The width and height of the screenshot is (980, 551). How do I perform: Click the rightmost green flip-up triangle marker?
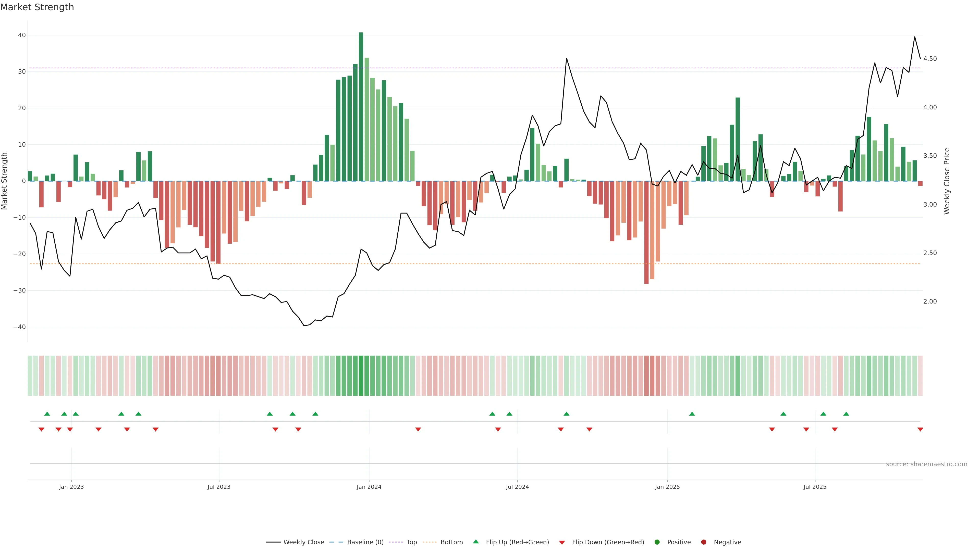coord(846,414)
